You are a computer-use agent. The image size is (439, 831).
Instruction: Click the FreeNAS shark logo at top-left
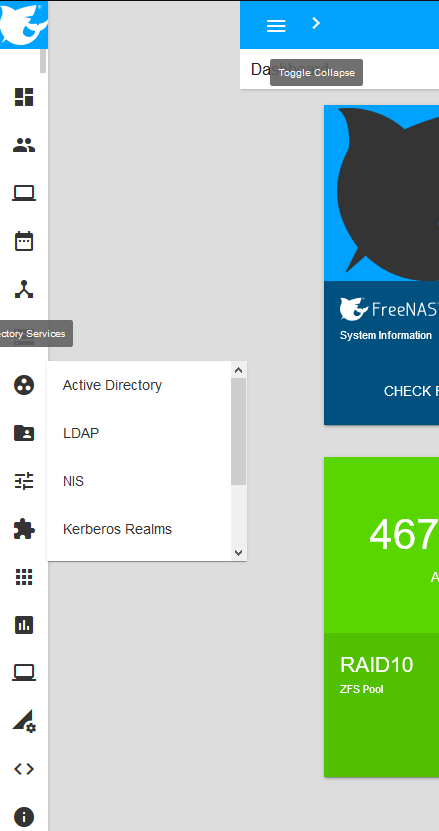click(x=24, y=24)
